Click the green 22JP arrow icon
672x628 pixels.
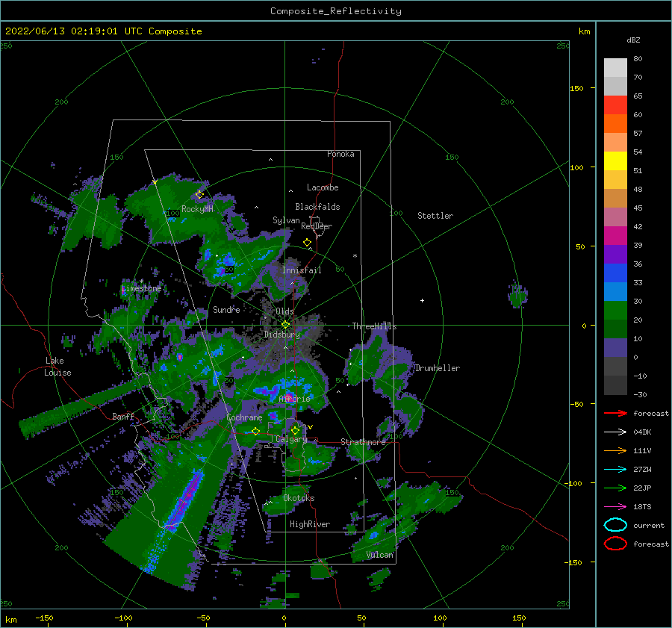[x=615, y=488]
